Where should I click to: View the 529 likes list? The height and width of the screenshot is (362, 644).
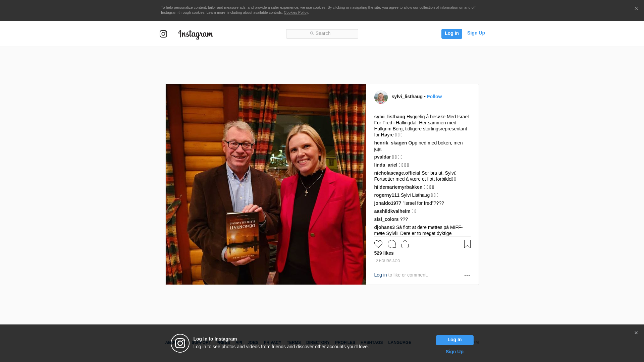pyautogui.click(x=384, y=253)
